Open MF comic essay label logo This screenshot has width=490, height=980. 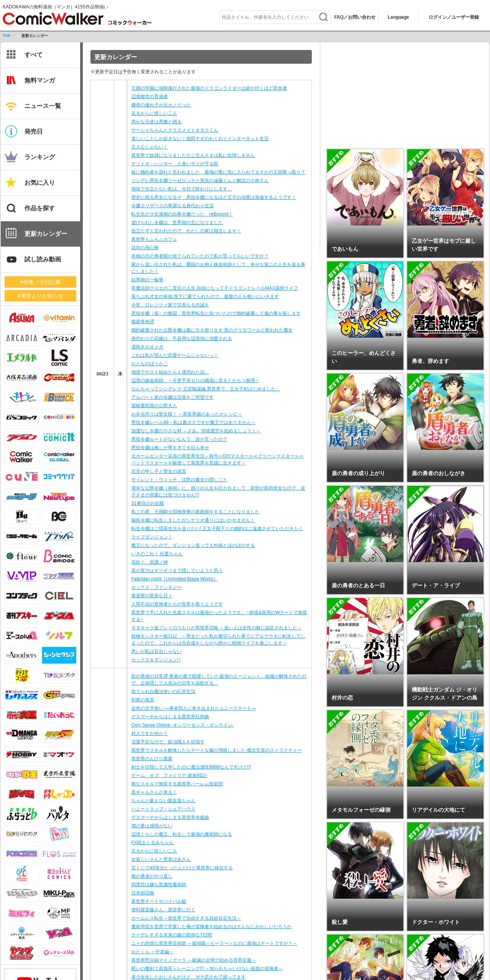pyautogui.click(x=59, y=913)
